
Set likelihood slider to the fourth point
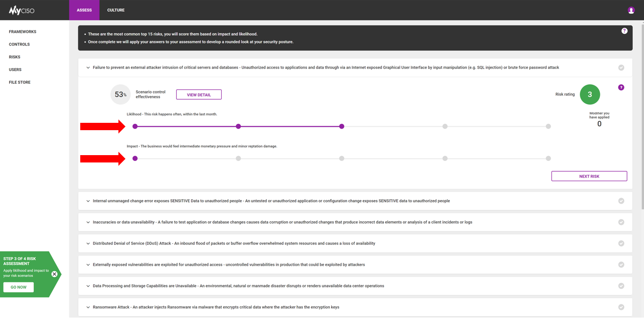point(445,126)
